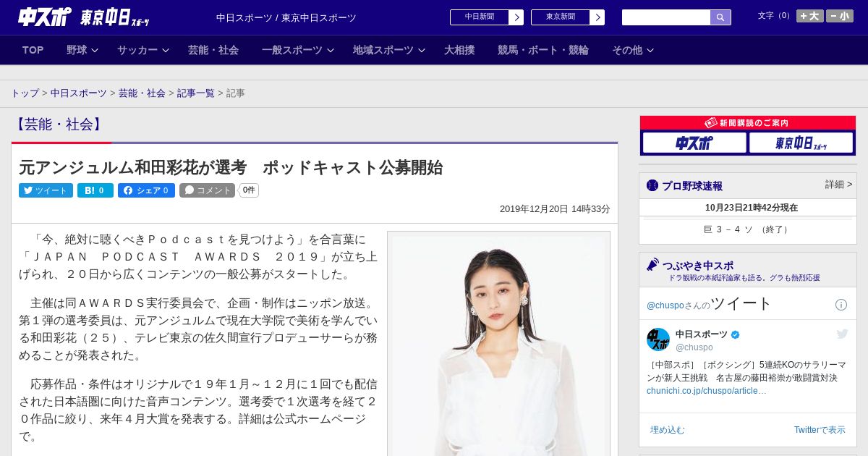This screenshot has width=868, height=456.
Task: Click the 東京中日スポーツ logo in header
Action: pyautogui.click(x=114, y=17)
